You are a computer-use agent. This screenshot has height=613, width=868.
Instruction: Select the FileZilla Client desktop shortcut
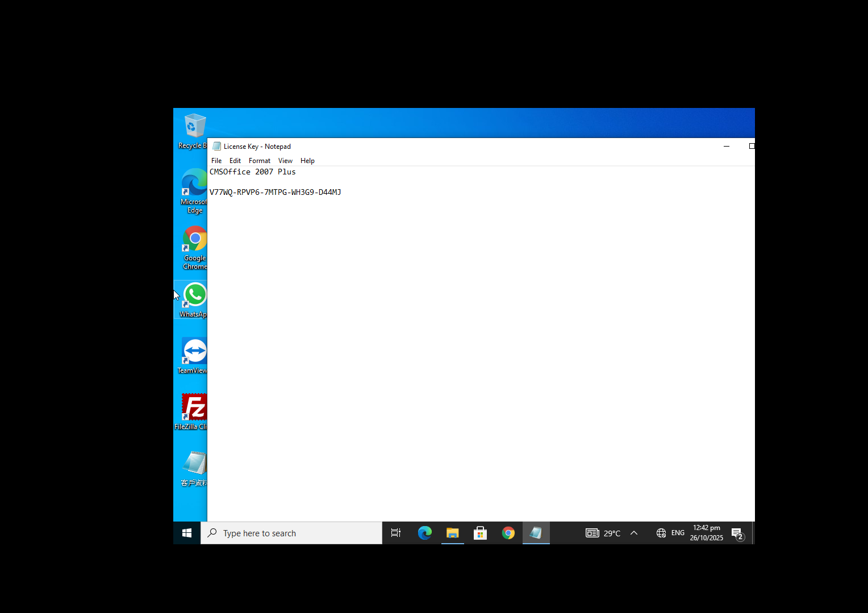pyautogui.click(x=192, y=412)
